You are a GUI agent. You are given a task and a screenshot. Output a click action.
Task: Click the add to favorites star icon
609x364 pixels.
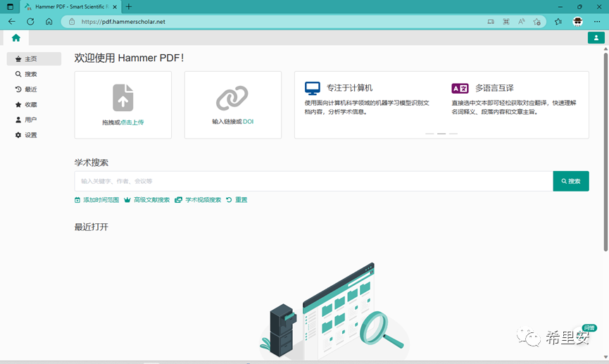tap(536, 22)
